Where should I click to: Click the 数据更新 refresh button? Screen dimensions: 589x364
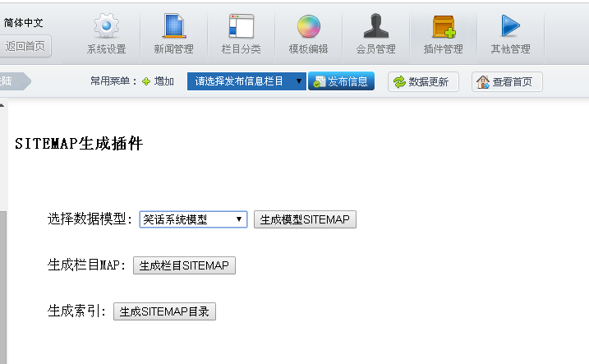click(x=423, y=81)
